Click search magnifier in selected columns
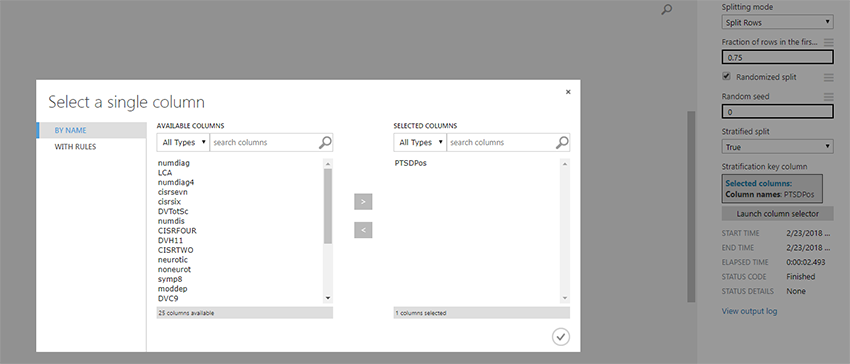 click(x=562, y=142)
